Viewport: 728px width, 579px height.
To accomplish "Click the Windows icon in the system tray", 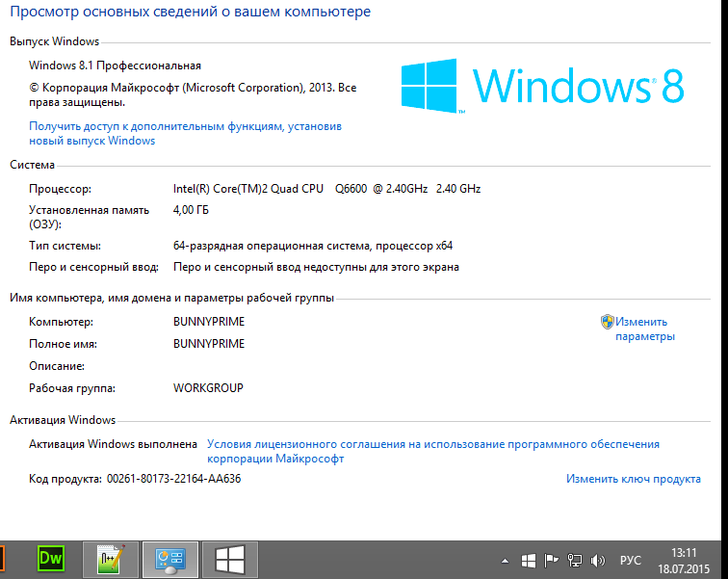I will tap(529, 560).
